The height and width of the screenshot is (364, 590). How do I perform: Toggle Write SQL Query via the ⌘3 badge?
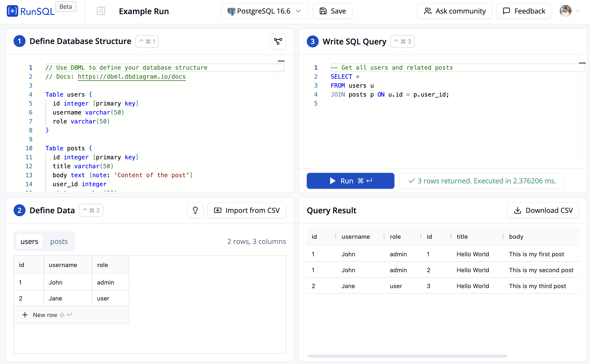(x=402, y=41)
